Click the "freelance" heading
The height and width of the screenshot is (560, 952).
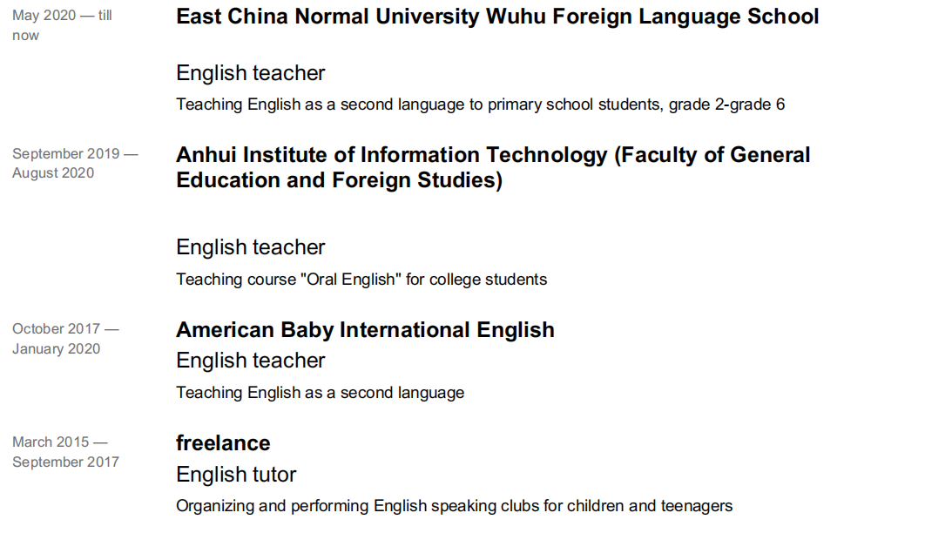tap(223, 443)
